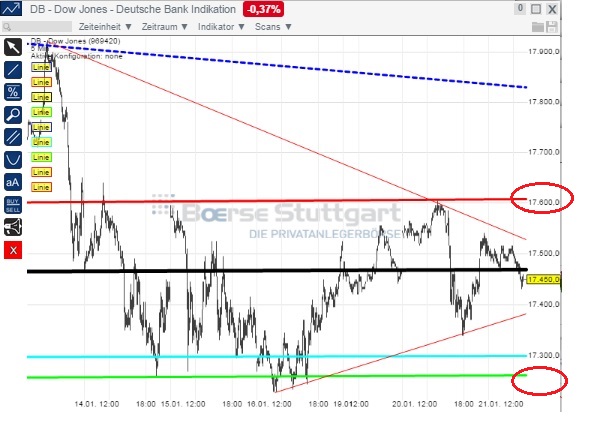Pick the parallel channel lines tool
This screenshot has height=443, width=591.
[13, 137]
